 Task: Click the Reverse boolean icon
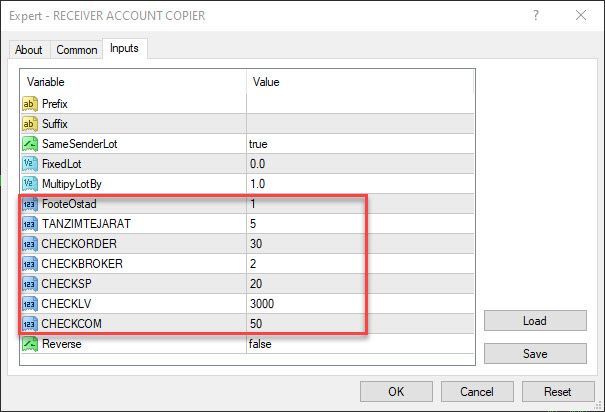click(29, 344)
